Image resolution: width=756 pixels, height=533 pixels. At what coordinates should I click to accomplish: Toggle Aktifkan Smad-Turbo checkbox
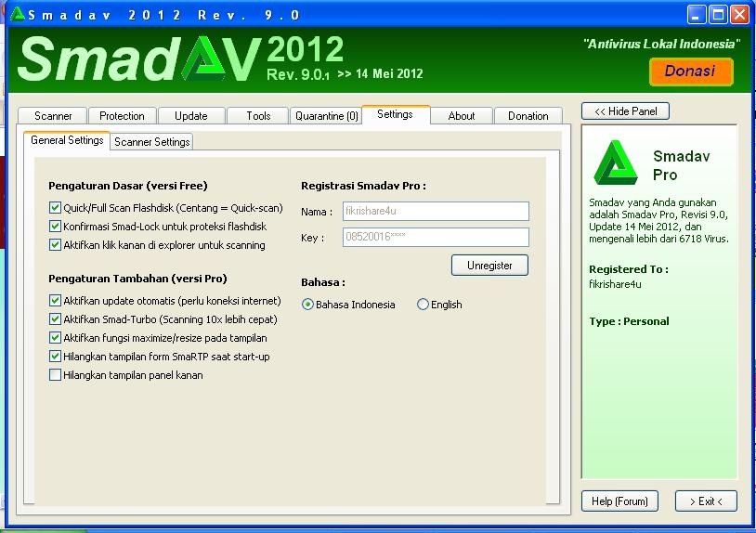click(x=55, y=319)
